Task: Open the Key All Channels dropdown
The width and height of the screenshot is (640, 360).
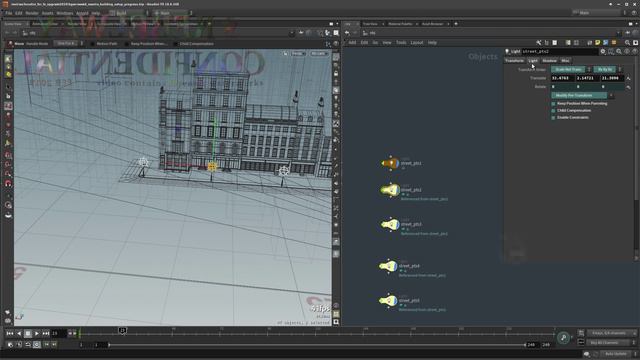Action: click(x=610, y=342)
